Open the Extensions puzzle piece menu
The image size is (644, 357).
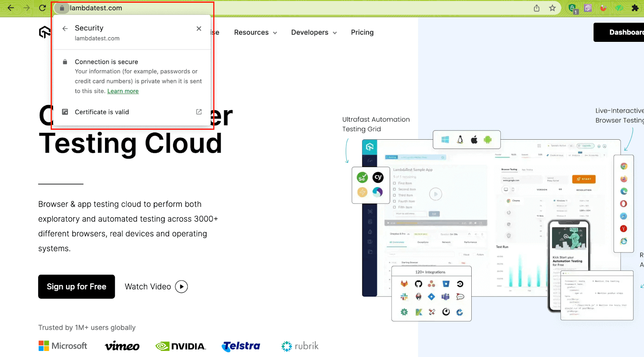click(x=635, y=8)
